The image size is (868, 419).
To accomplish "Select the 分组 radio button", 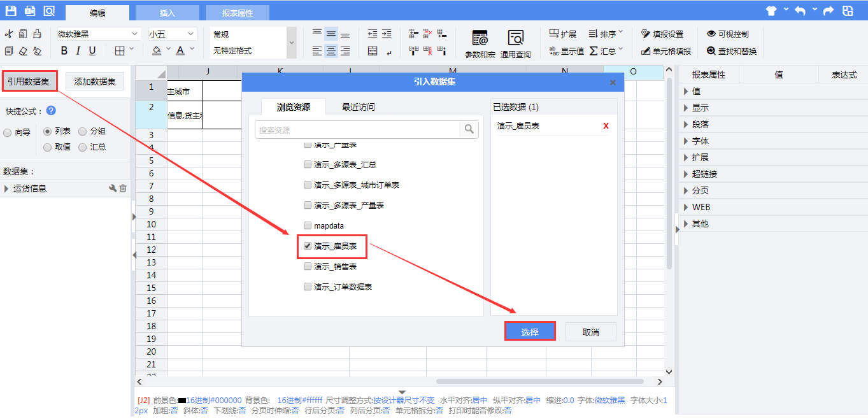I will pyautogui.click(x=83, y=132).
